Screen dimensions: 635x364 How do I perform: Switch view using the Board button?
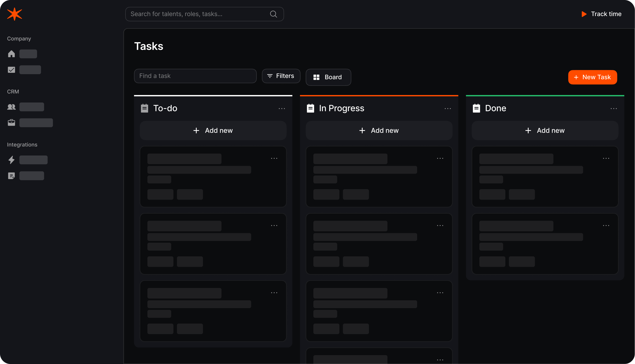point(328,77)
